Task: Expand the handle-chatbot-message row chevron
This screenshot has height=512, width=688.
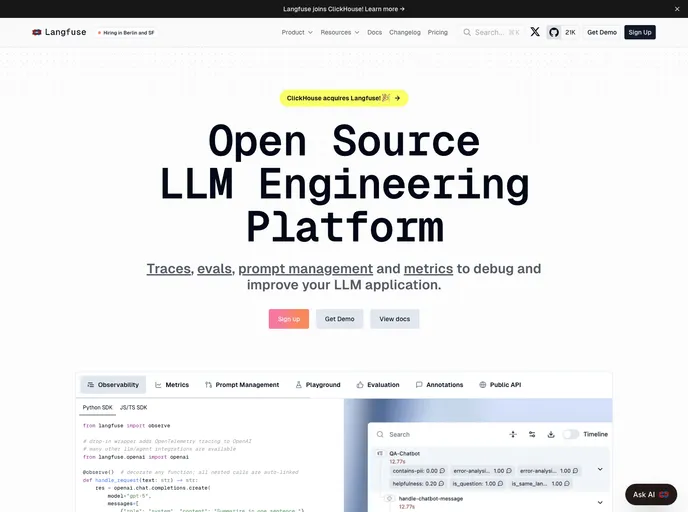Action: 600,502
